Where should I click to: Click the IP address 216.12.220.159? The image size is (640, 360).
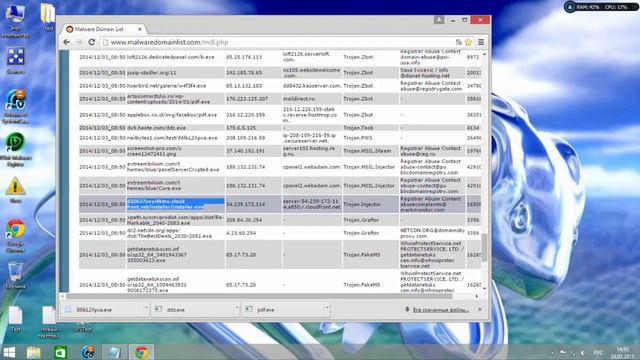[245, 115]
